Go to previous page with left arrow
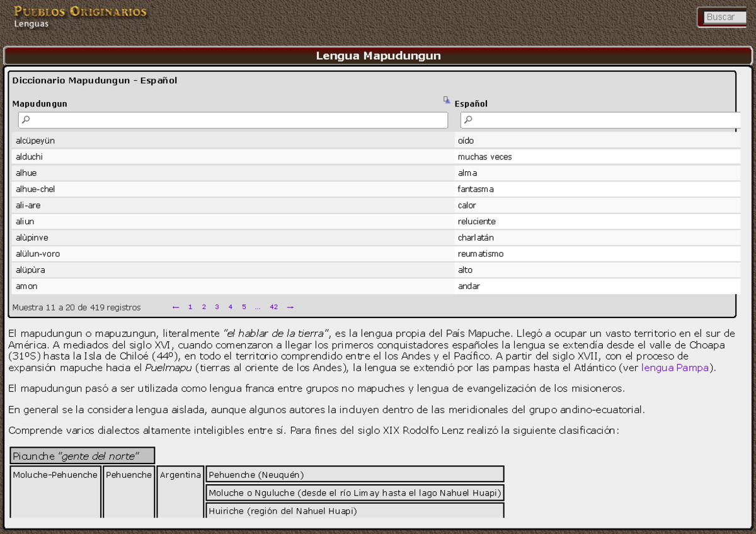The height and width of the screenshot is (534, 756). point(176,307)
